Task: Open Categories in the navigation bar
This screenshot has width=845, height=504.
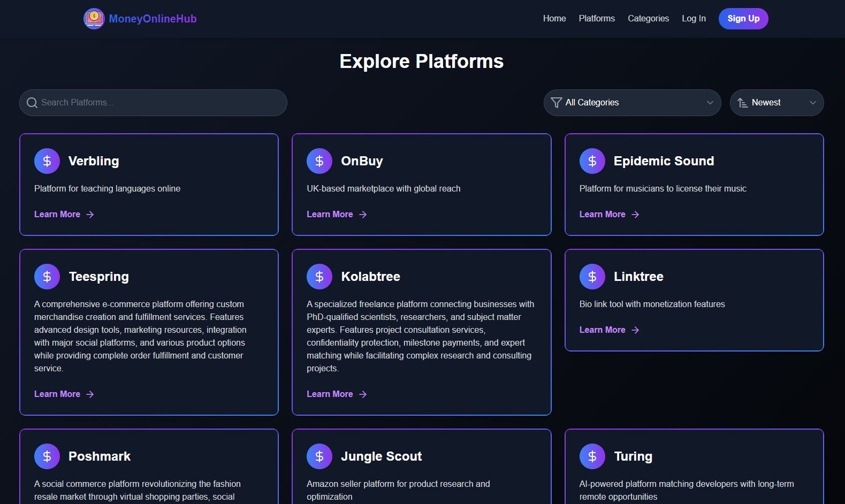Action: click(x=648, y=19)
